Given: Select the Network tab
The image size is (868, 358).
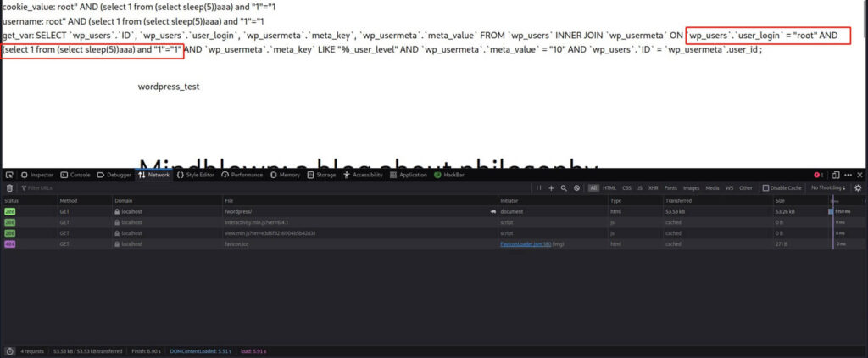Looking at the screenshot, I should coord(154,175).
